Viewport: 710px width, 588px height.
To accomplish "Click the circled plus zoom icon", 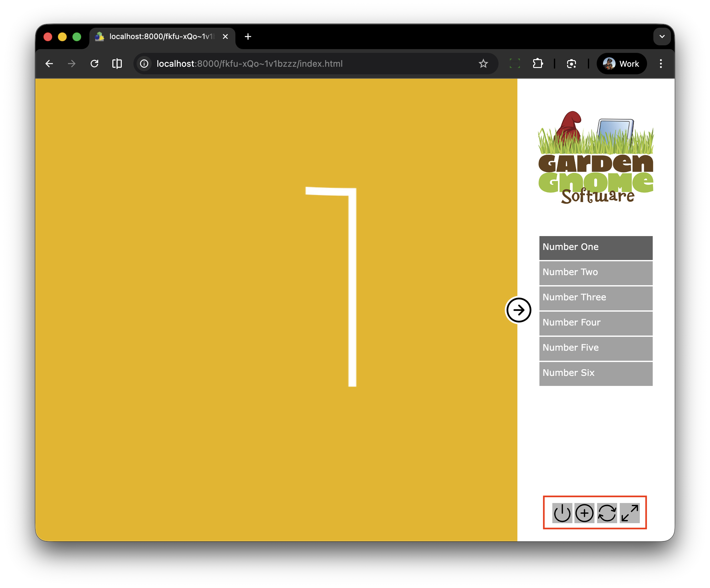I will coord(584,513).
